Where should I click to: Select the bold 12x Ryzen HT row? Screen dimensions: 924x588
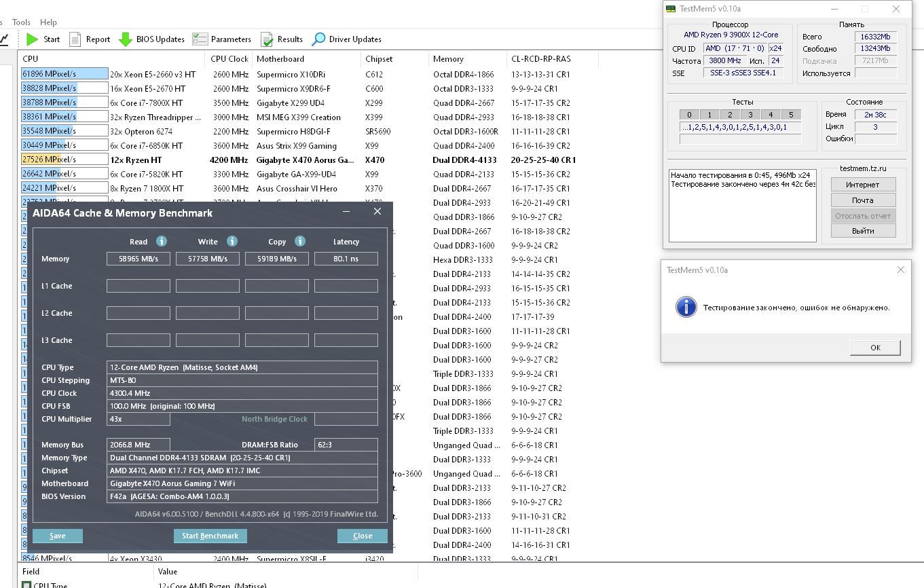coord(309,160)
